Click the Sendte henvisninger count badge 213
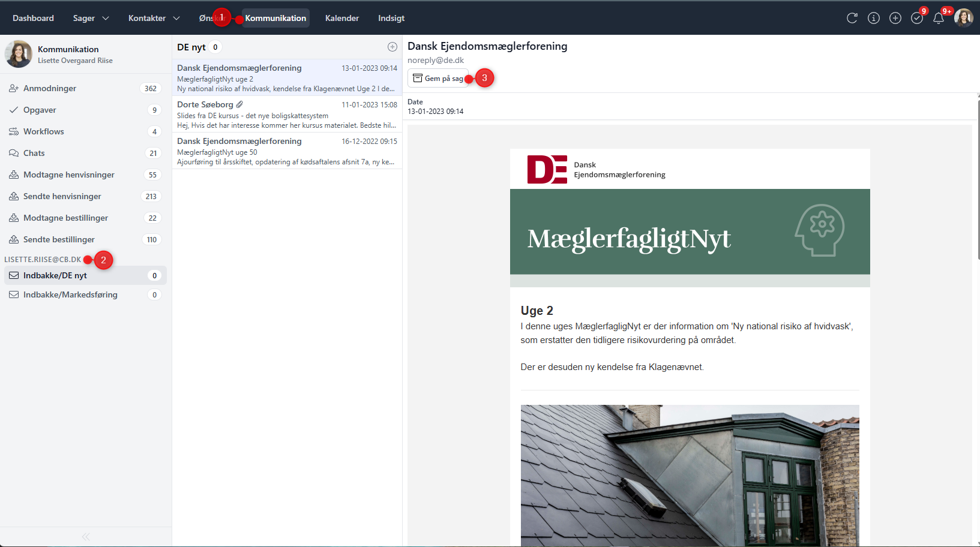980x547 pixels. click(151, 196)
